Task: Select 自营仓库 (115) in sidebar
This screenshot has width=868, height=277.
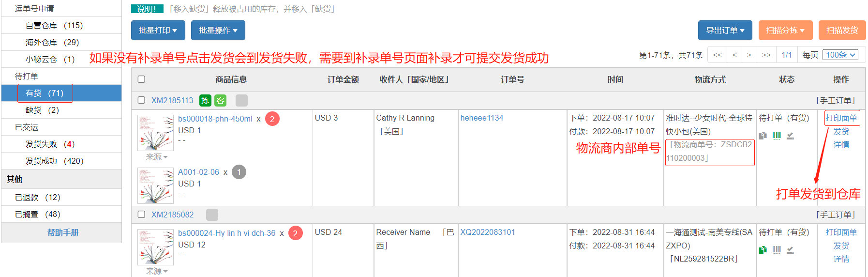Action: coord(61,25)
